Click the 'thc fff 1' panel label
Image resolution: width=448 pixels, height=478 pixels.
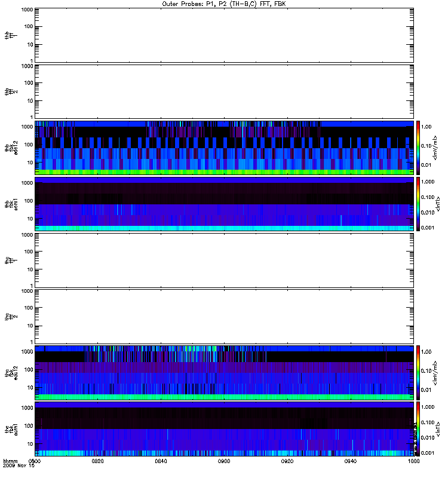coord(11,261)
